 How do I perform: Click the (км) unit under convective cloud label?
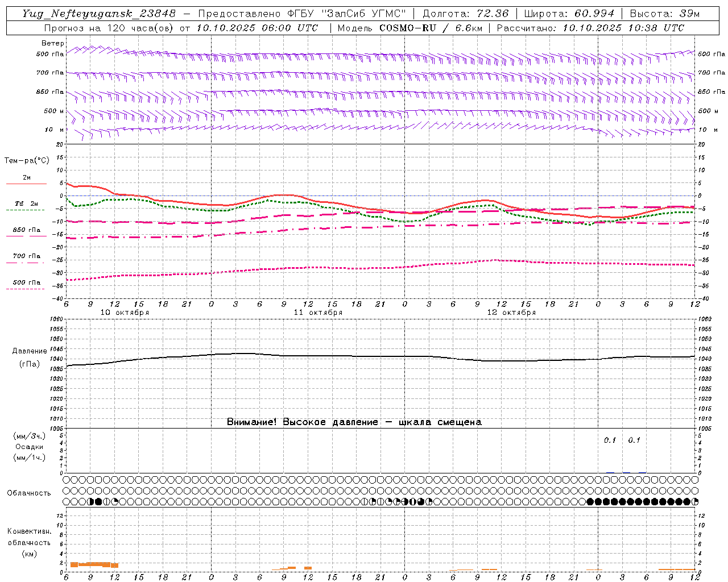coord(30,554)
